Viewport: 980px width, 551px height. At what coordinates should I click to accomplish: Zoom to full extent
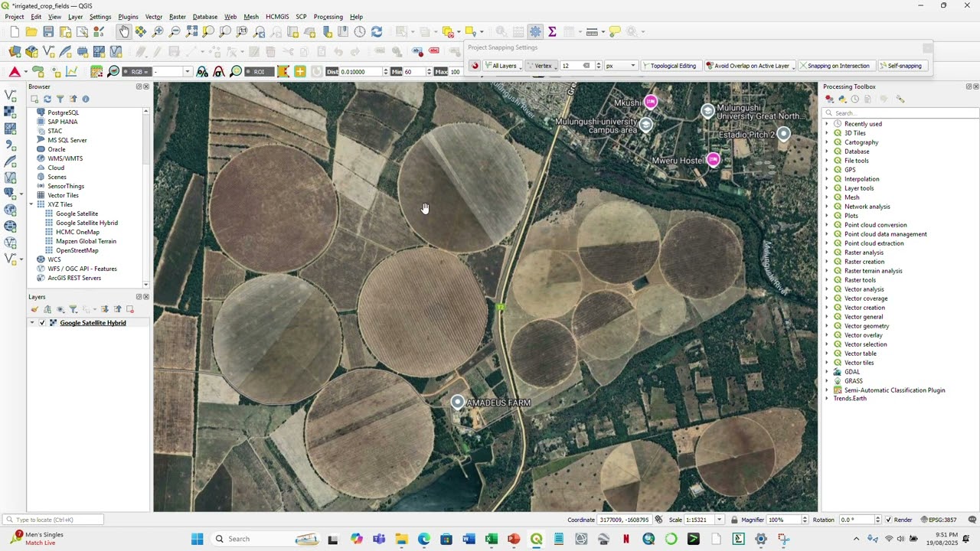pos(191,31)
